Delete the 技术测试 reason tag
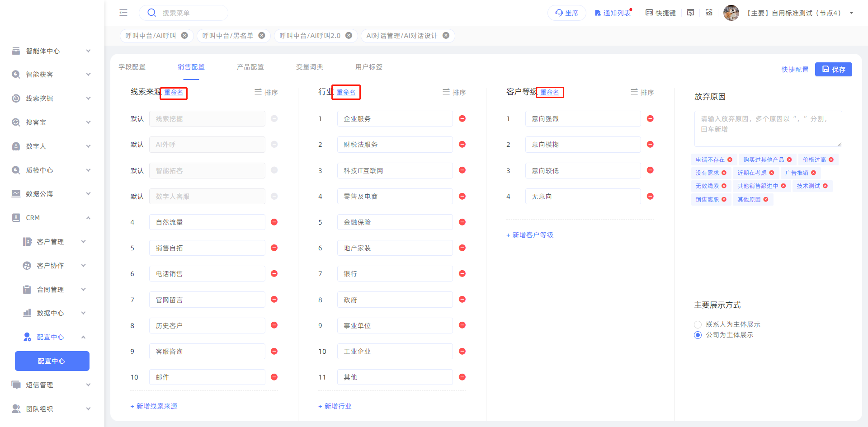 click(826, 186)
